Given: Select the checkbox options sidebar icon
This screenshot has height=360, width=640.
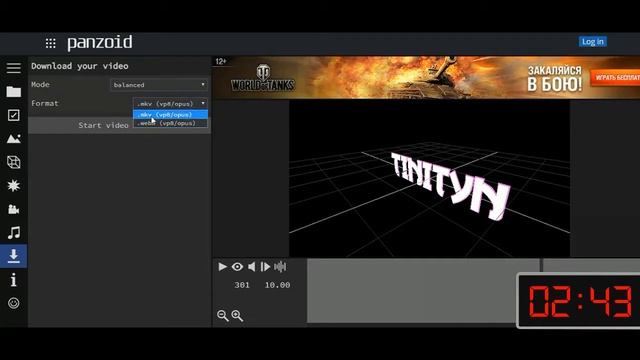Looking at the screenshot, I should (x=13, y=115).
